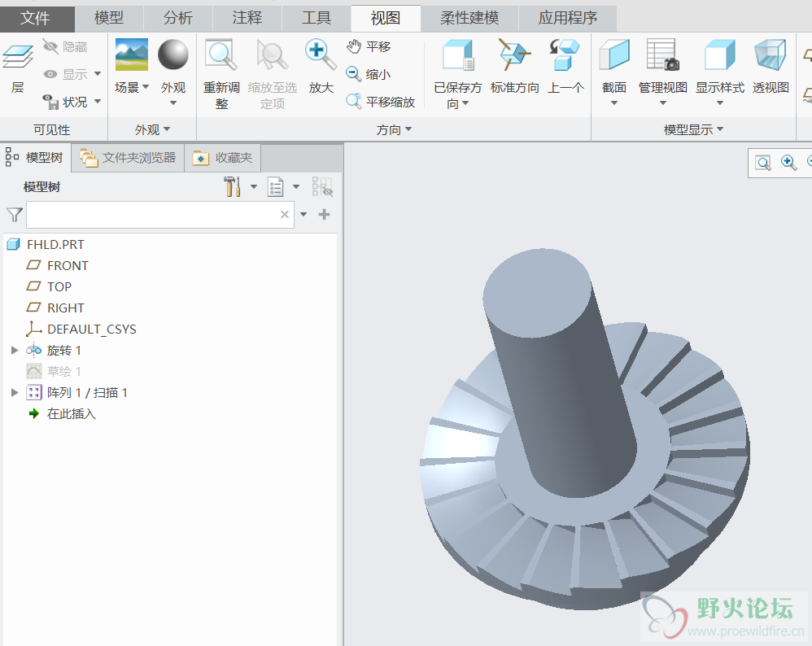The width and height of the screenshot is (812, 646).
Task: Expand the 方向 group dropdown
Action: pyautogui.click(x=408, y=129)
